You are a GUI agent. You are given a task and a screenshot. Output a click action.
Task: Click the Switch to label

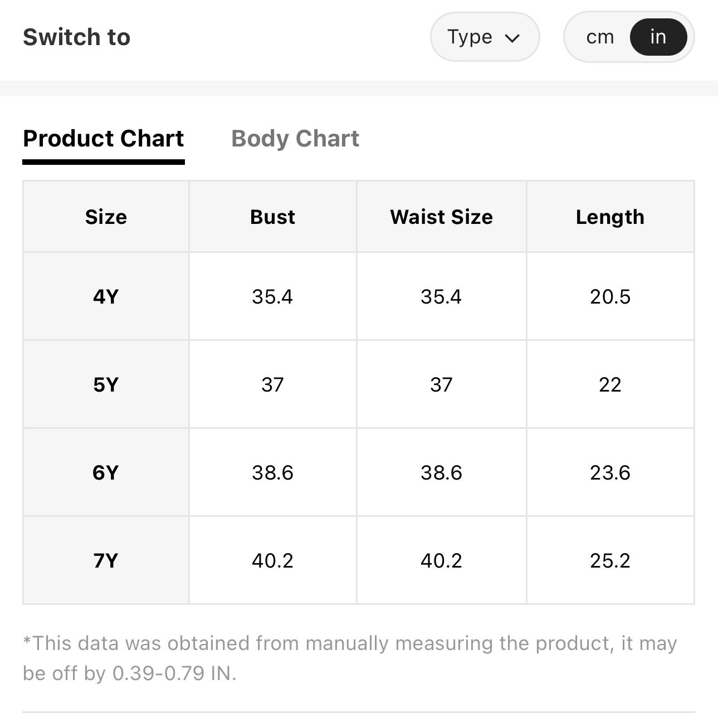[x=77, y=37]
